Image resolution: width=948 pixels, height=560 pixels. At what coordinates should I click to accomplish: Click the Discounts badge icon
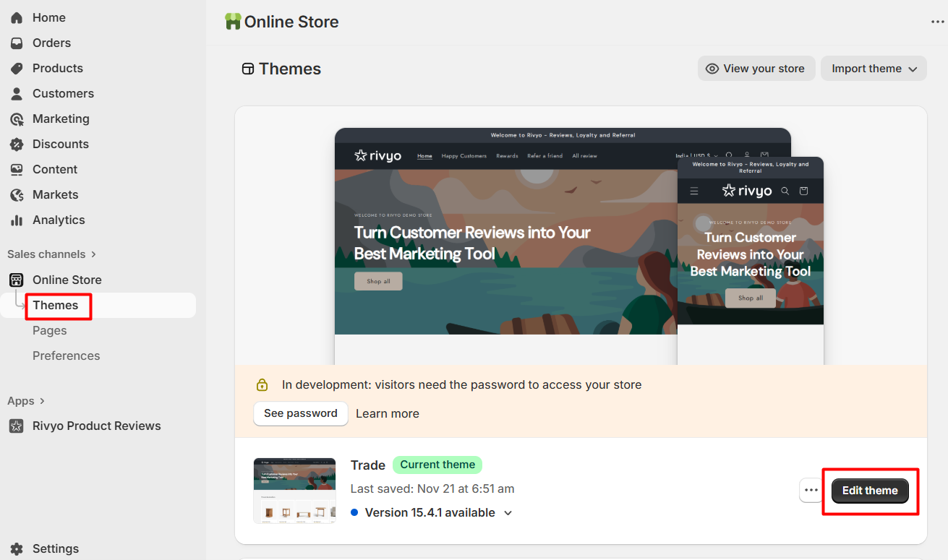click(17, 144)
